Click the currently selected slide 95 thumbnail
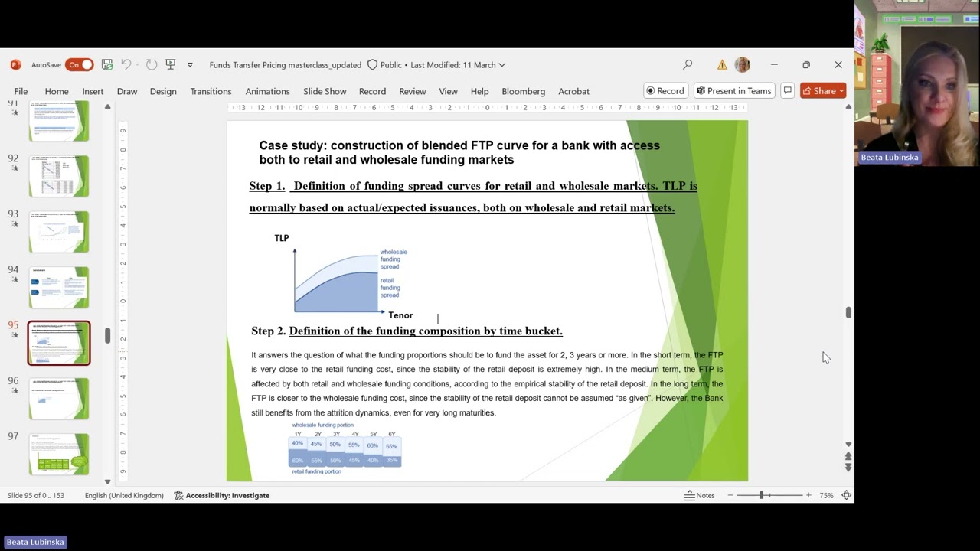Image resolution: width=980 pixels, height=551 pixels. coord(59,343)
